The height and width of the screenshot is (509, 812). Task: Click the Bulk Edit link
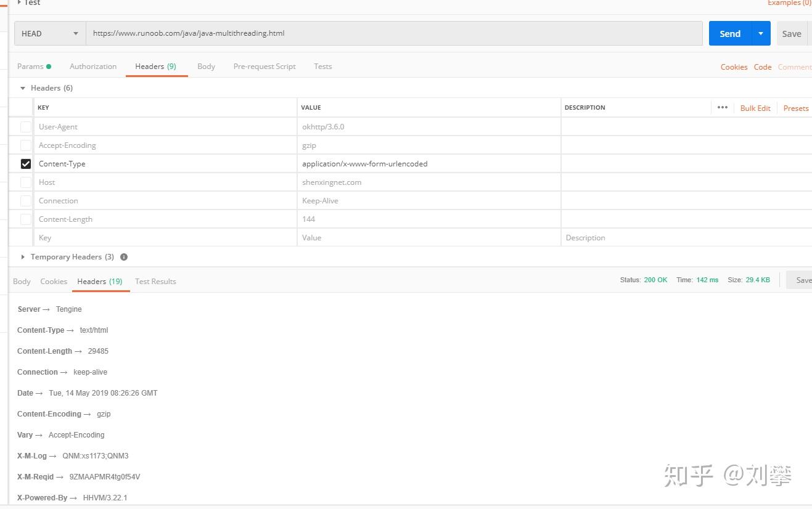755,108
